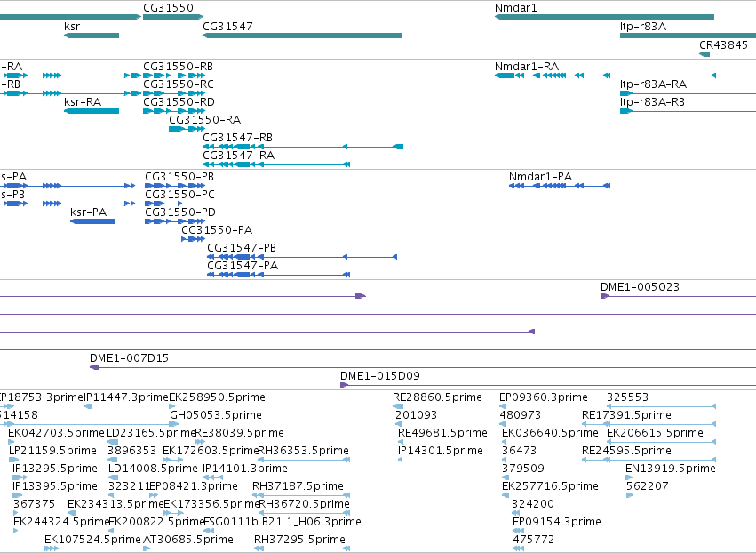Click EST EP09154.3prime

pos(557,522)
